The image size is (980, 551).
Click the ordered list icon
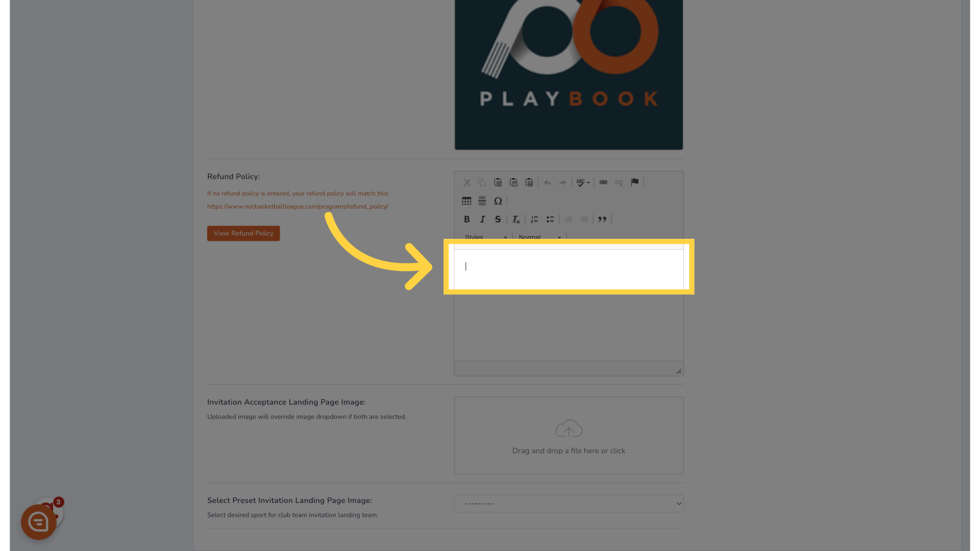point(534,219)
